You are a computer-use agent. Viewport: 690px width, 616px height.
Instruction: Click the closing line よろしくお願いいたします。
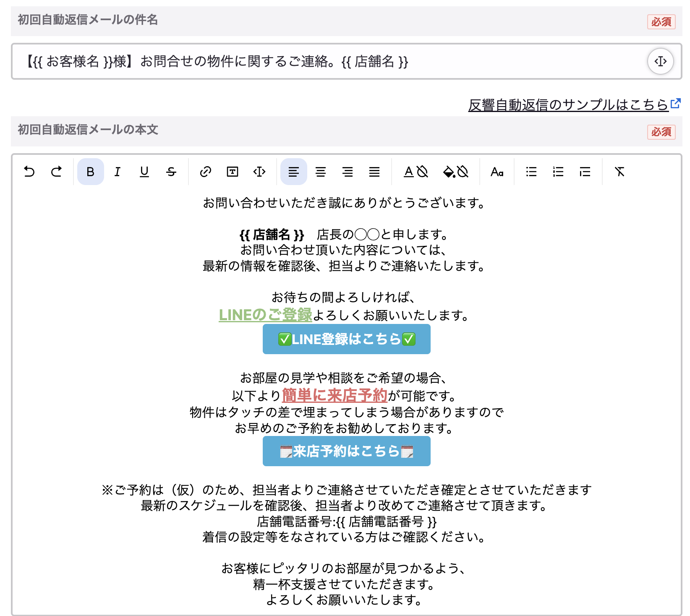point(345,600)
